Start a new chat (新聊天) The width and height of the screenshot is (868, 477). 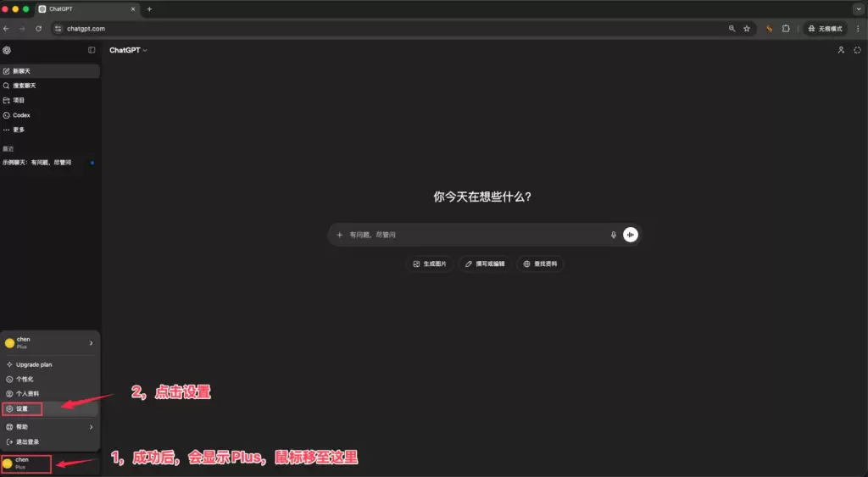coord(22,71)
